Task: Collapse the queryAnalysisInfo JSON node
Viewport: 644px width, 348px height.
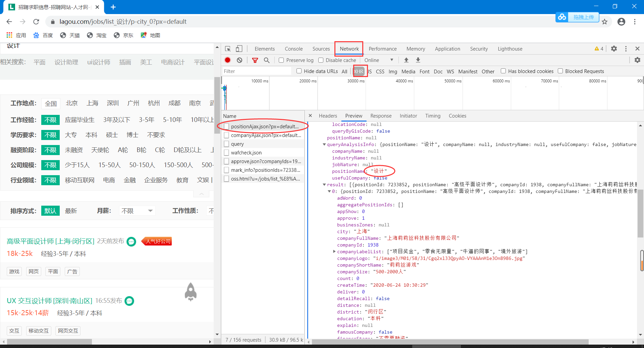Action: pyautogui.click(x=324, y=145)
